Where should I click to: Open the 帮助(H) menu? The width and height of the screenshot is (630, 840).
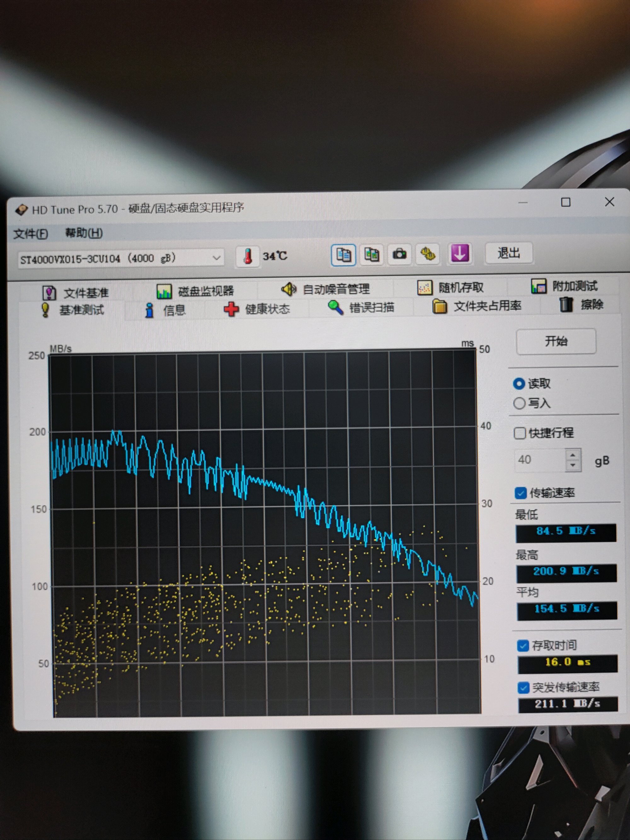click(84, 233)
